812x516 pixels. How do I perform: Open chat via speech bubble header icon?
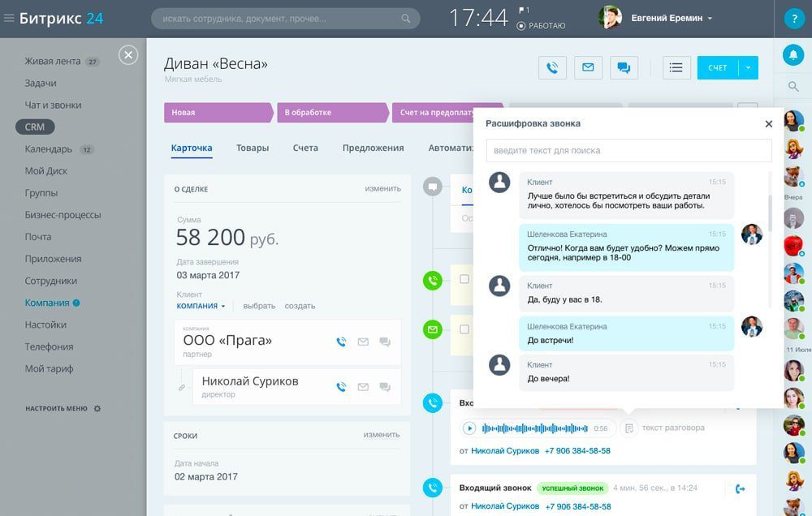click(x=624, y=68)
